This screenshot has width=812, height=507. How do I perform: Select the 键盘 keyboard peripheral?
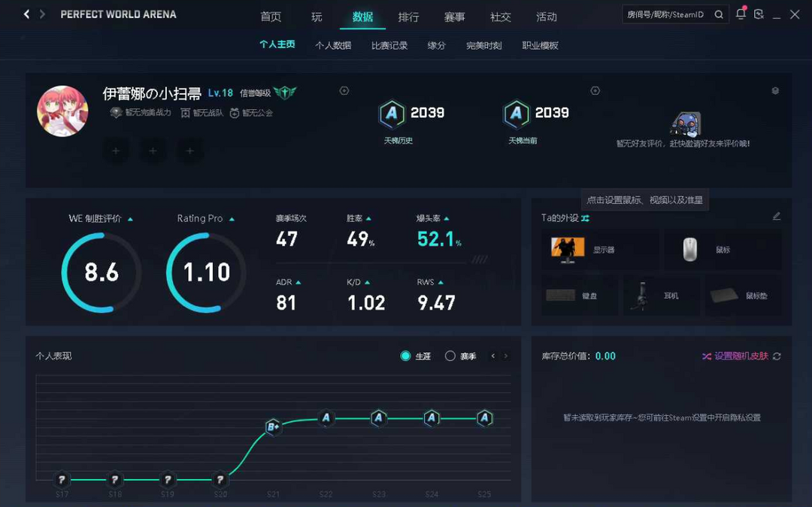(580, 296)
